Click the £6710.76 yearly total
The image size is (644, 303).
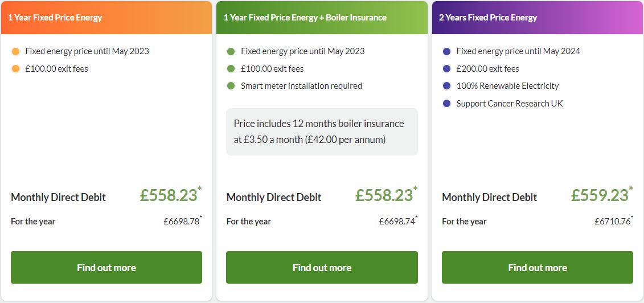613,222
